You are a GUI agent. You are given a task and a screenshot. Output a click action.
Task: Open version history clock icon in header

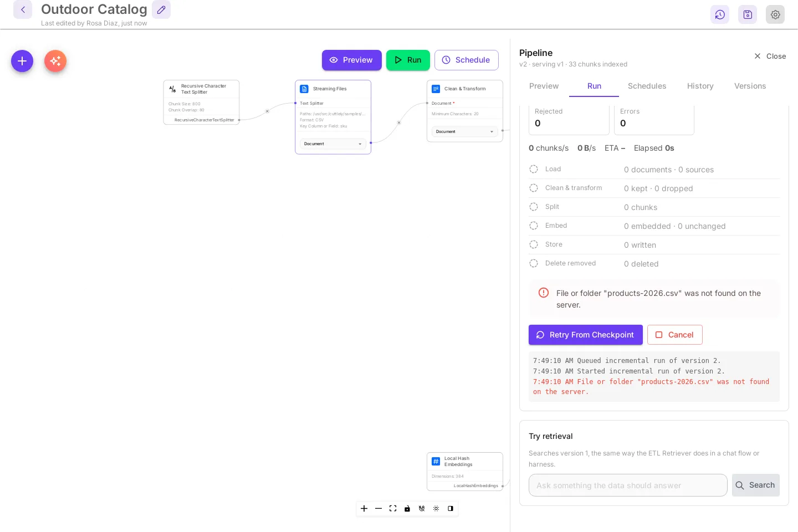720,14
